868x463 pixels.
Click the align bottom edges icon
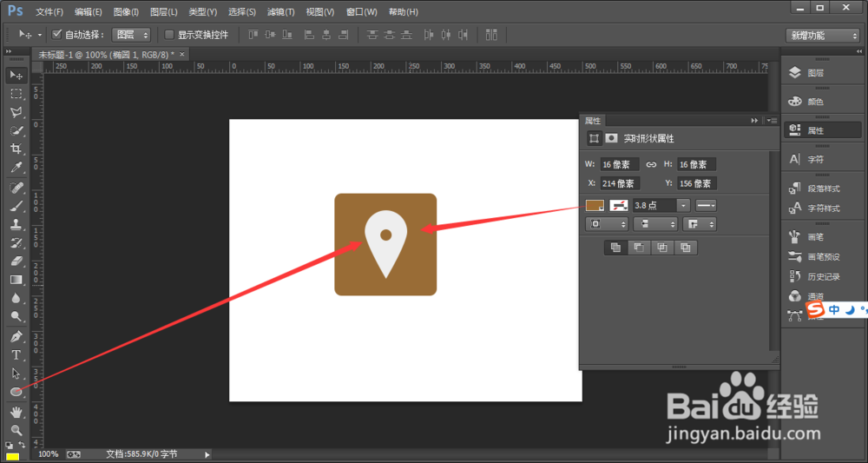(287, 35)
